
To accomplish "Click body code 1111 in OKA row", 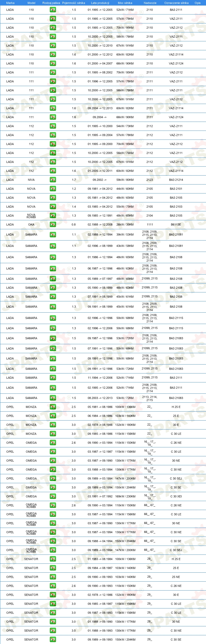I will [x=150, y=224].
